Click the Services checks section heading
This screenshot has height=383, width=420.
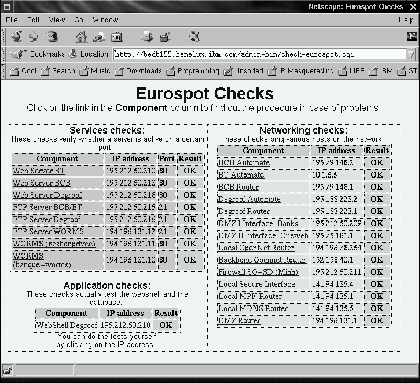click(x=107, y=130)
